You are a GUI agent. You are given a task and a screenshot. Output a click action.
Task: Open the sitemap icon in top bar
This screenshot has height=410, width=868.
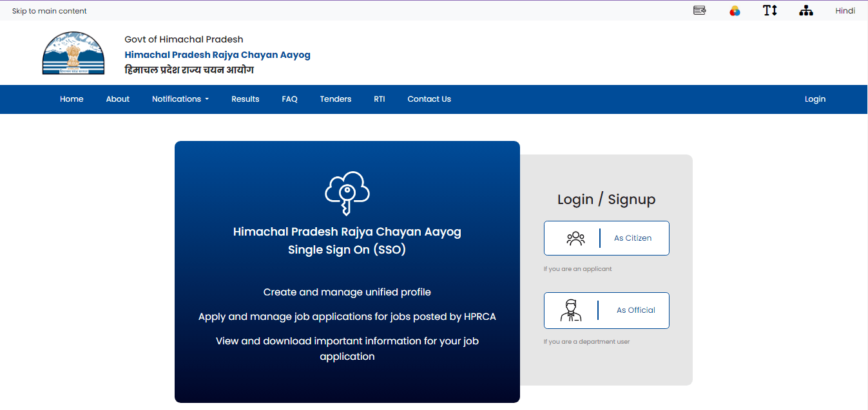tap(805, 10)
